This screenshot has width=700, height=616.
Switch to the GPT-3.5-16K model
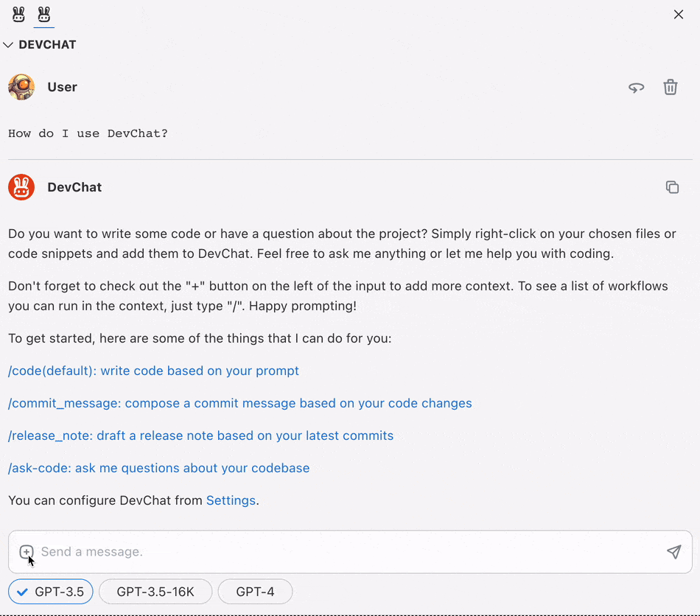(x=155, y=592)
